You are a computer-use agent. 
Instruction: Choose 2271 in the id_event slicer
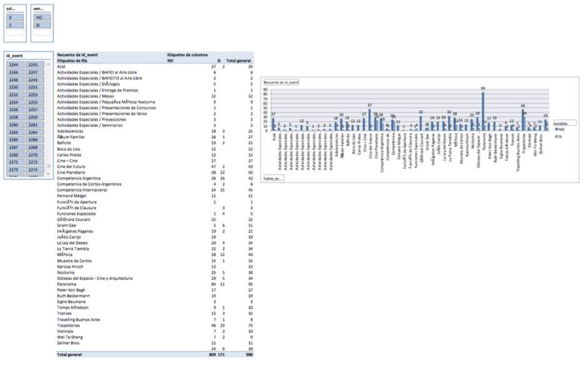tap(16, 162)
